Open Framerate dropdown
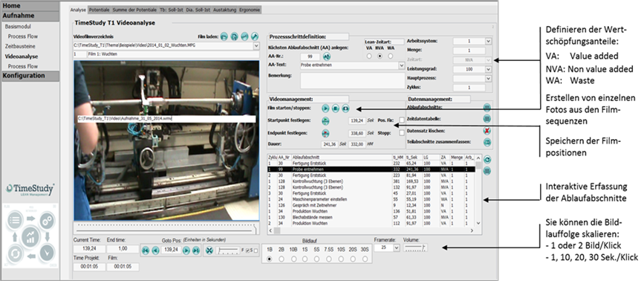 pos(396,248)
